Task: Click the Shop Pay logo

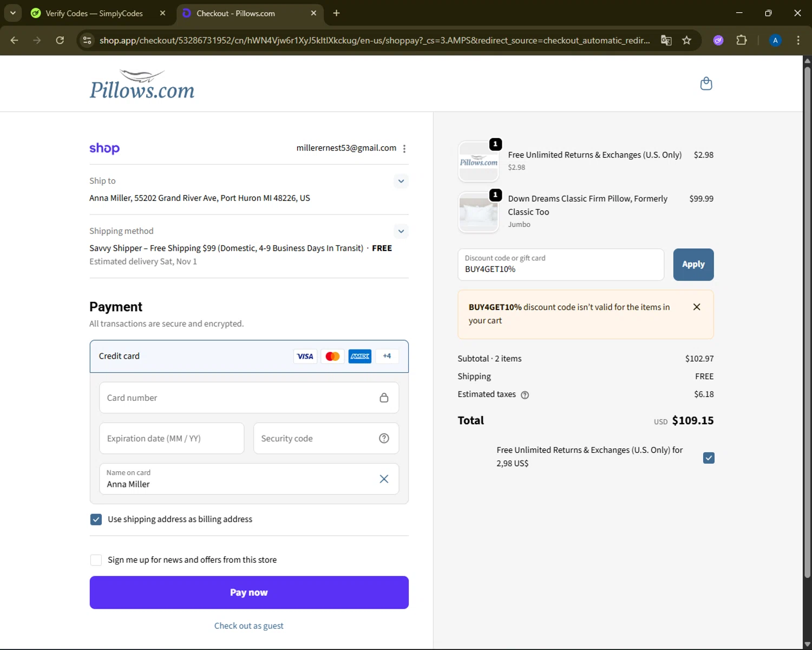Action: coord(104,148)
